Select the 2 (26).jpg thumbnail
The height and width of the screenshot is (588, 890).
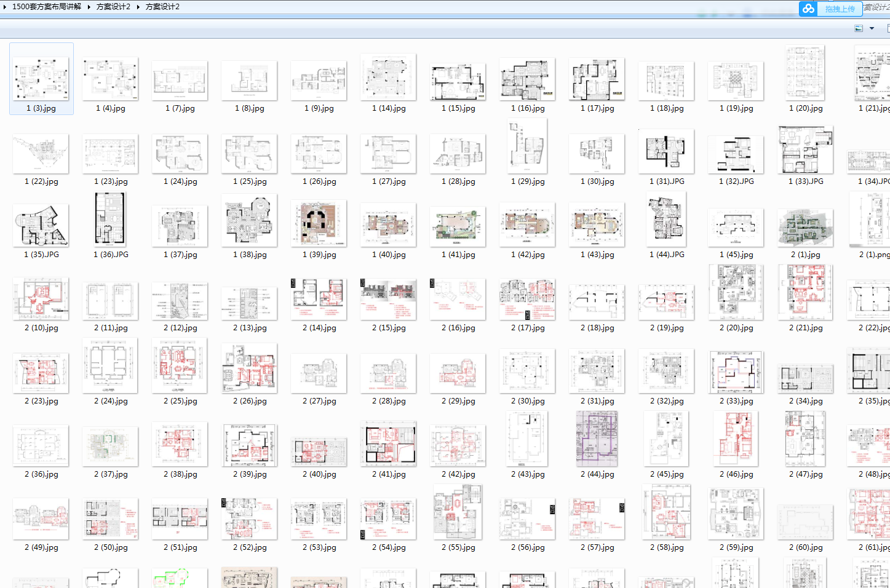[250, 368]
